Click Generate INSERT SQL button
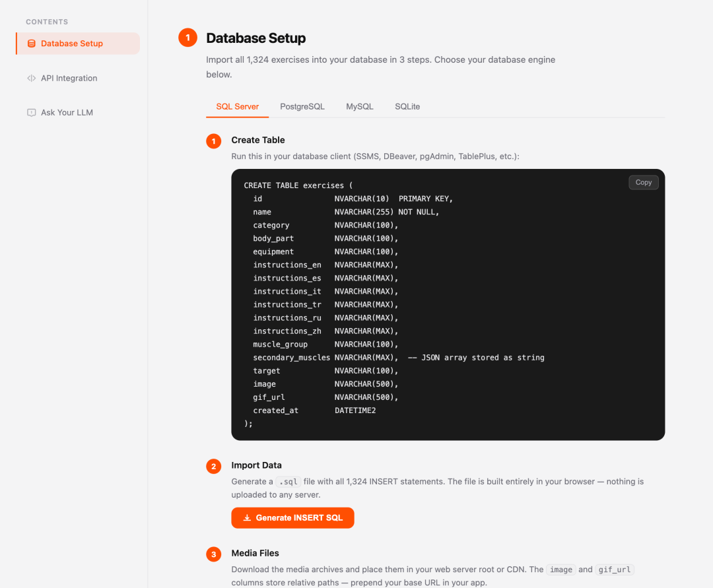Screen dimensions: 713x588 292,517
